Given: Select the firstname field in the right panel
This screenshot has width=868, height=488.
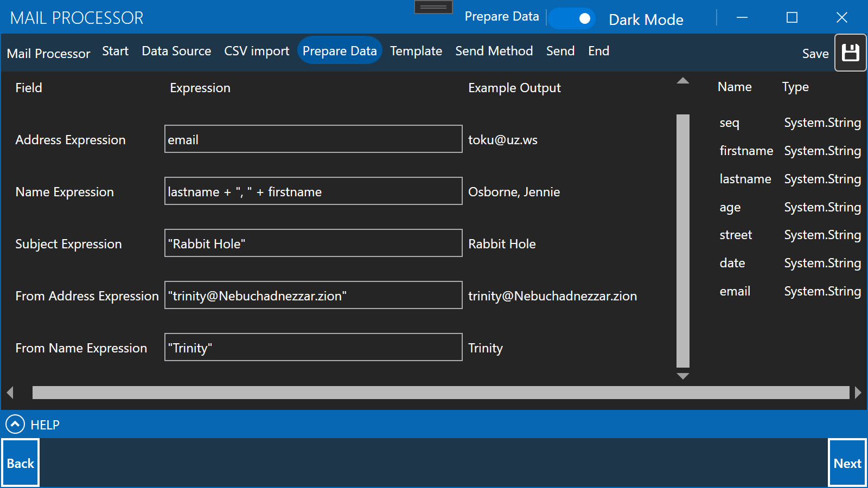Looking at the screenshot, I should point(746,151).
